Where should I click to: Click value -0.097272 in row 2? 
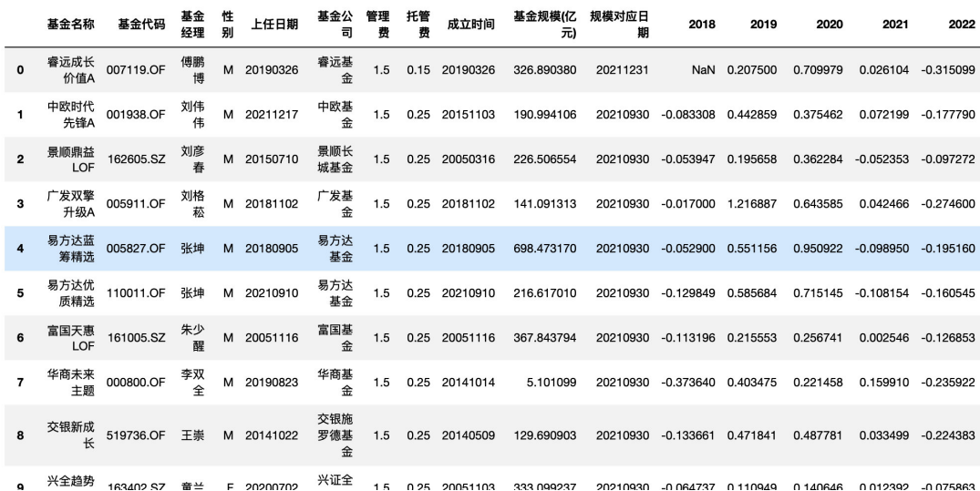pos(947,159)
